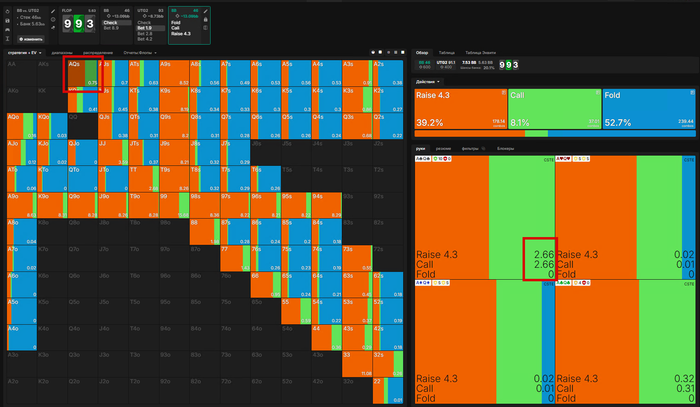Click the share icon next to scenario info
Screen dimensions: 700x407
pos(53,28)
